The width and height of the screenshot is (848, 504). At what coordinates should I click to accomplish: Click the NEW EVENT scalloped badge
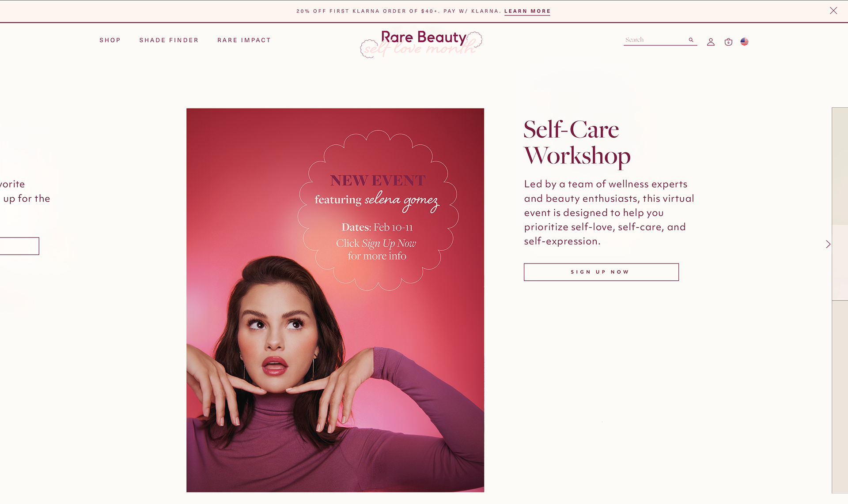point(378,210)
